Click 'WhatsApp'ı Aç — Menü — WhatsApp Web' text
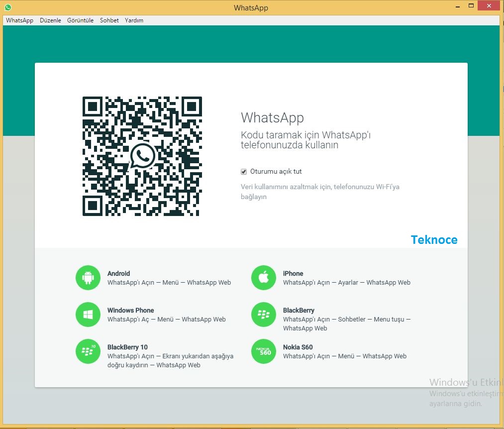The width and height of the screenshot is (504, 429). [x=167, y=320]
